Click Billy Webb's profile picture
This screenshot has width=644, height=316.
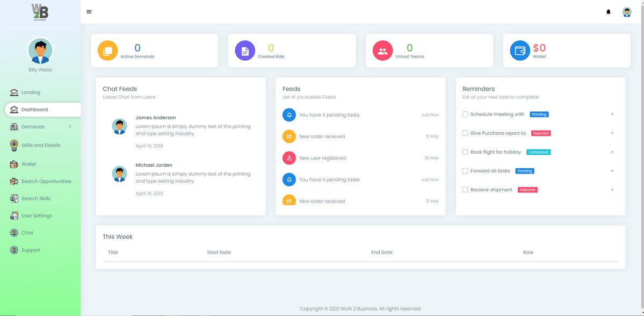40,51
